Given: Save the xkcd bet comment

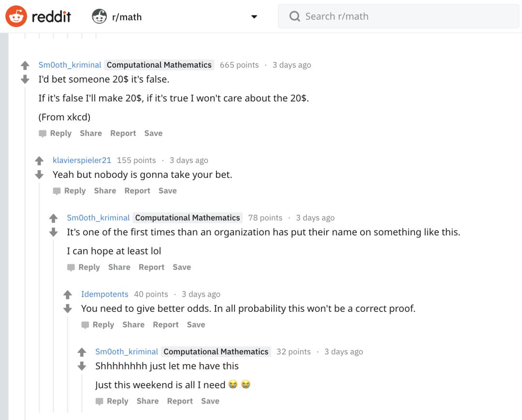Looking at the screenshot, I should [x=154, y=133].
